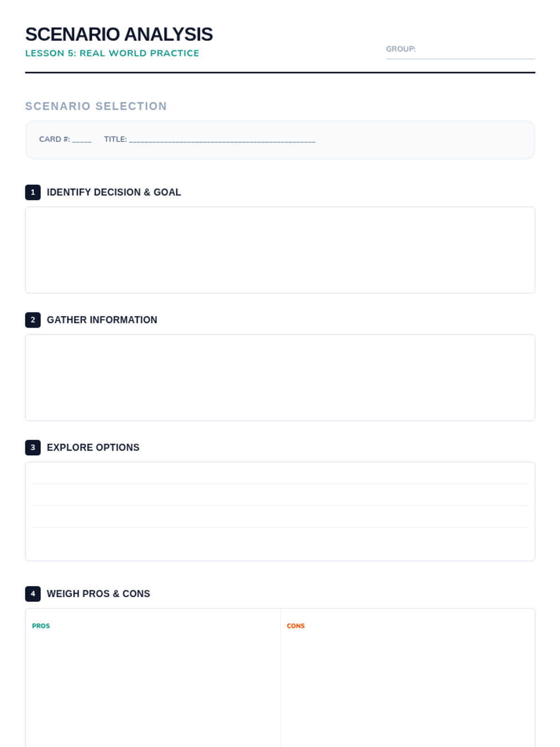Click inside Identify Decision & Goal box
The image size is (560, 747).
coord(280,250)
